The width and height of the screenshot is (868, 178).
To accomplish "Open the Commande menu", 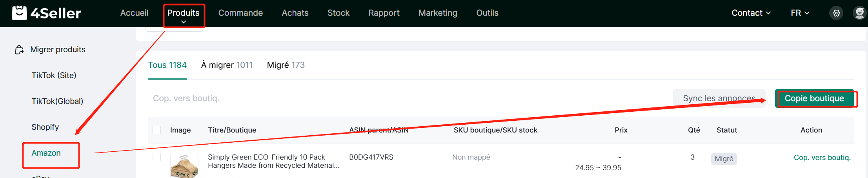I will [240, 13].
